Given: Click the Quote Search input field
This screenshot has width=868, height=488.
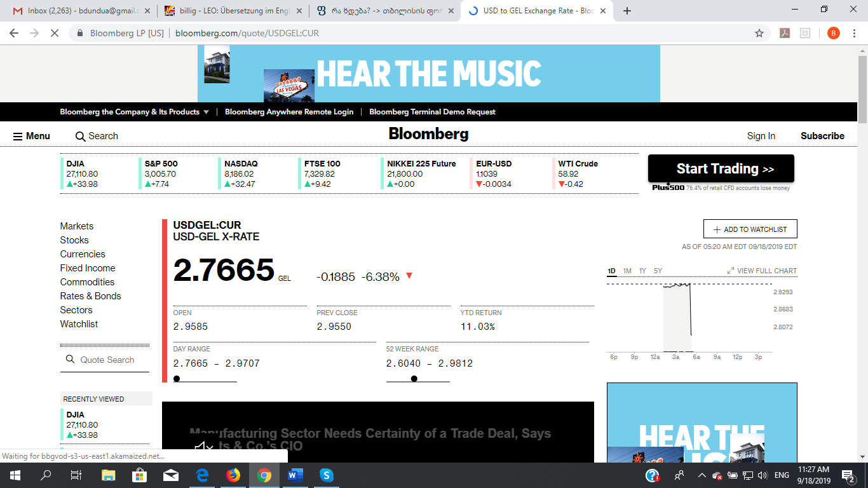Looking at the screenshot, I should coord(105,360).
